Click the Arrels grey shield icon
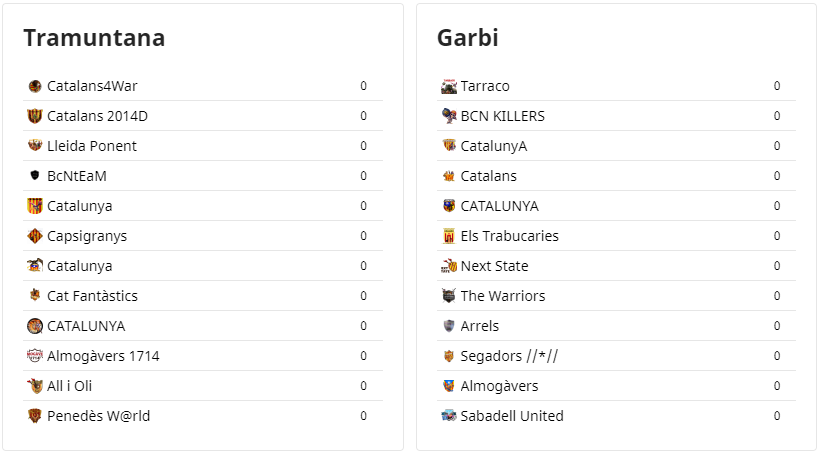 tap(449, 326)
